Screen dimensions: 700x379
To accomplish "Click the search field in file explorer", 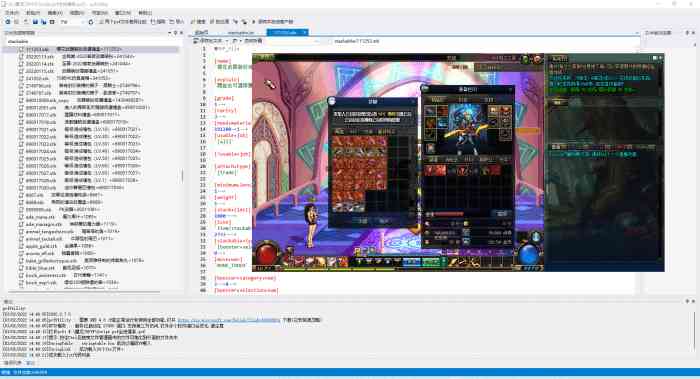I will (x=92, y=41).
